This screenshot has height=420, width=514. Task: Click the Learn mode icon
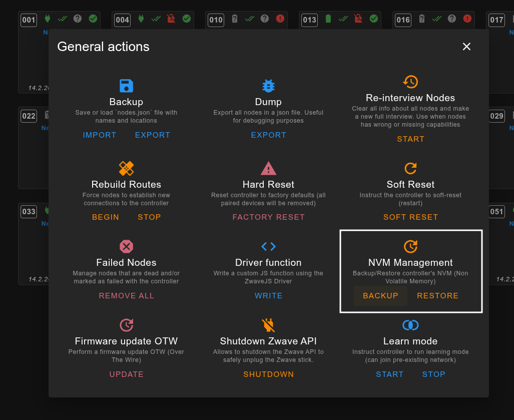coord(410,325)
